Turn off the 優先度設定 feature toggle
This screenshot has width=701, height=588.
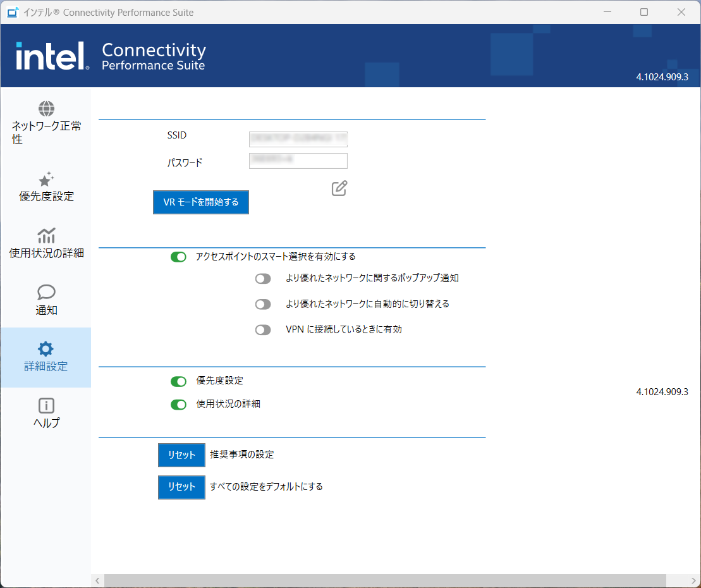178,381
